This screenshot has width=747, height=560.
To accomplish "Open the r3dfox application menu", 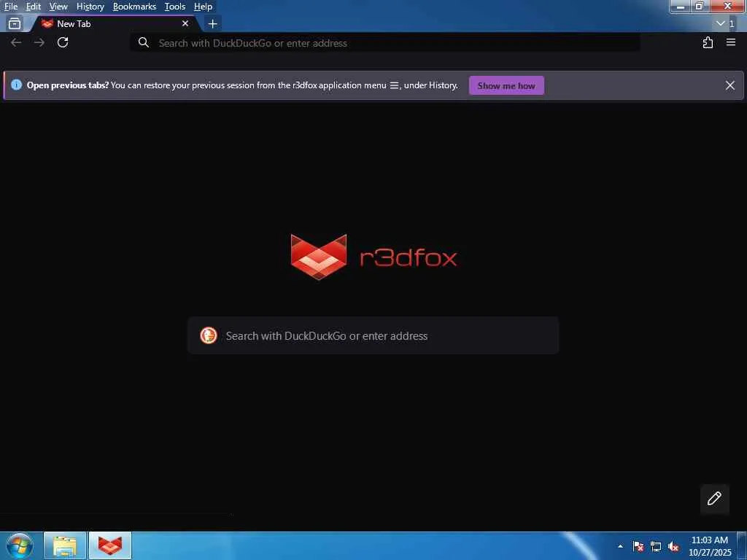I will pyautogui.click(x=731, y=43).
